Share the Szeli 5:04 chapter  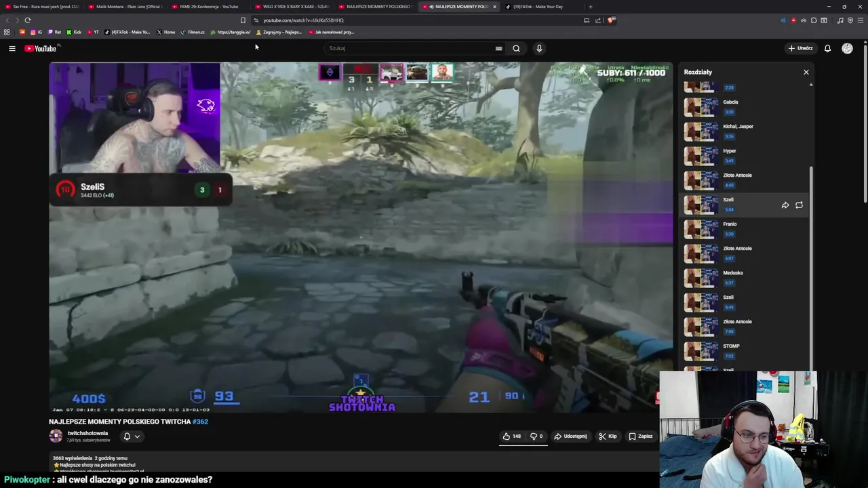pyautogui.click(x=785, y=205)
